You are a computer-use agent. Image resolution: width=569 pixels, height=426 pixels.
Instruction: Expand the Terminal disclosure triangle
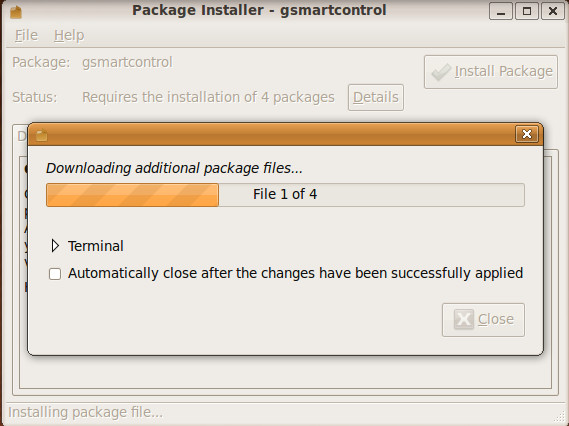coord(55,246)
